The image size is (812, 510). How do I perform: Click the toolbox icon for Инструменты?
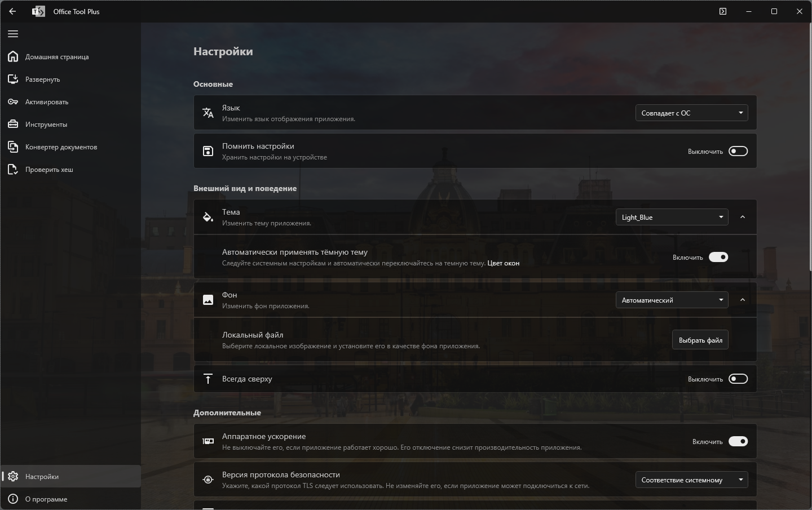point(13,124)
